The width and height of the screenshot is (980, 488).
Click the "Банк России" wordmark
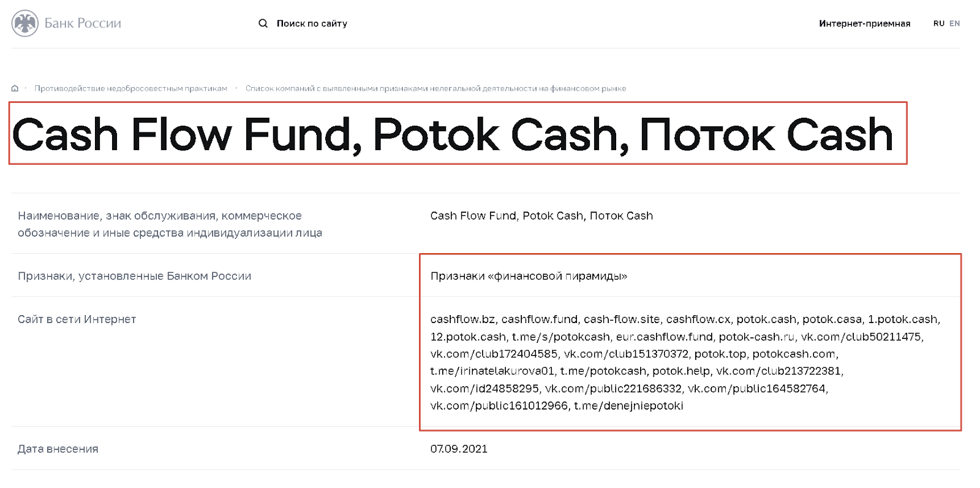click(83, 23)
